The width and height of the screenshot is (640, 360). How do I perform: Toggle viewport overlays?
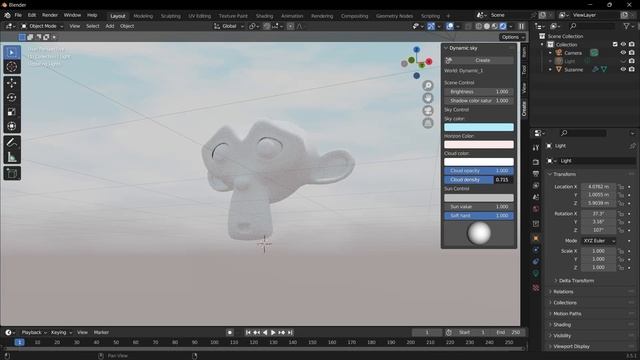(450, 26)
